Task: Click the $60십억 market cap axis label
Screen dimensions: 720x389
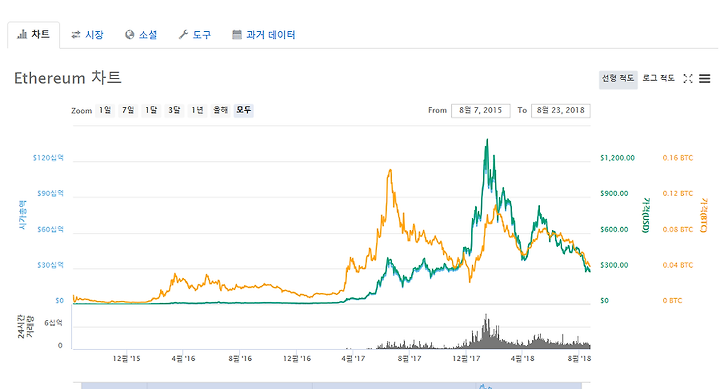Action: pos(51,230)
